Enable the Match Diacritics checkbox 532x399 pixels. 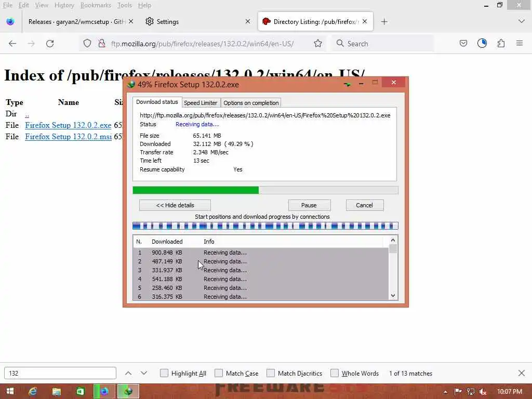pyautogui.click(x=270, y=373)
